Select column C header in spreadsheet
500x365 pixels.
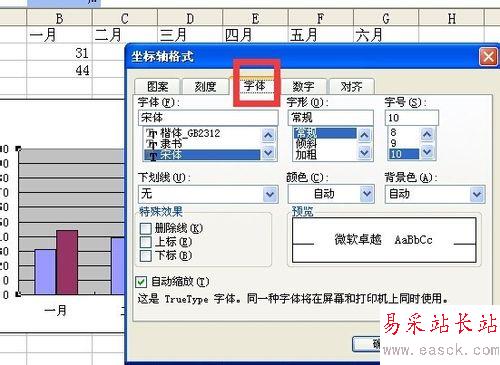coord(125,19)
